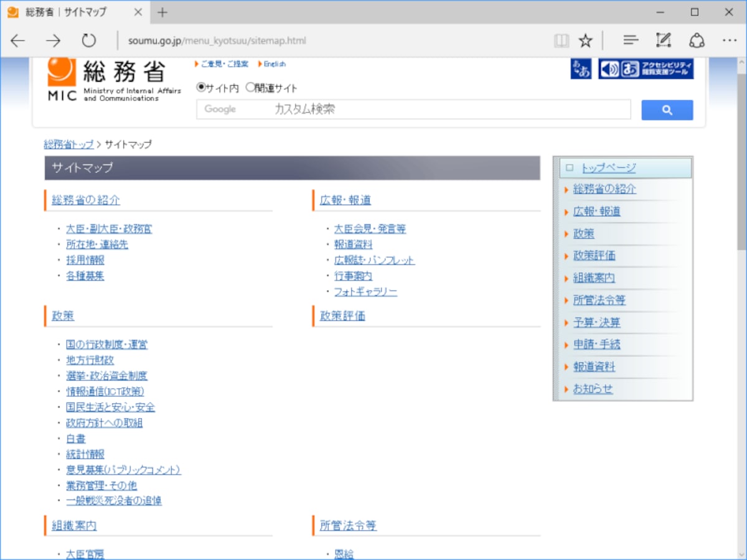
Task: Open フォトギャラリー link
Action: [x=365, y=292]
